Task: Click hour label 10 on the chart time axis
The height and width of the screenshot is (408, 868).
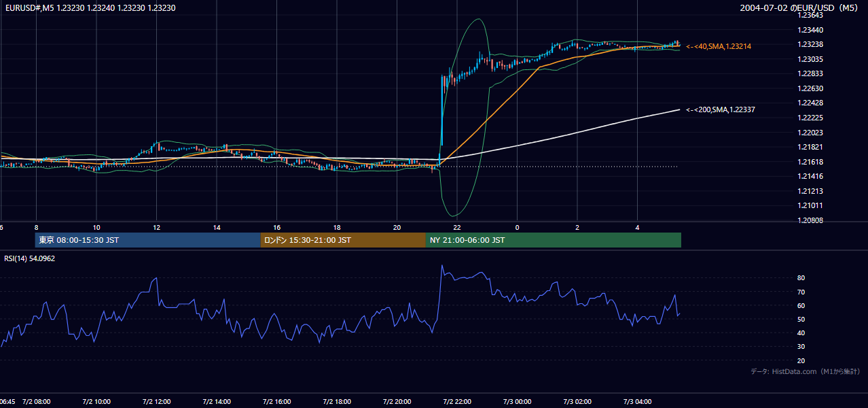Action: point(96,227)
